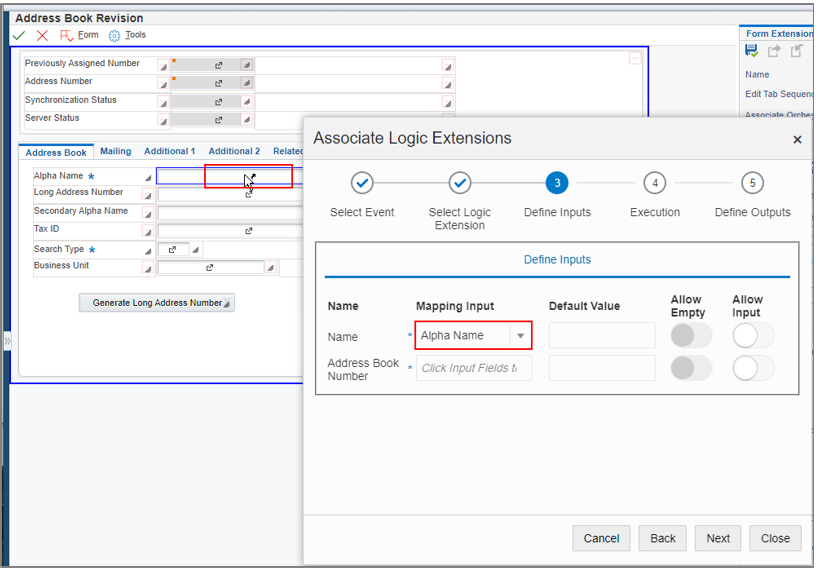The height and width of the screenshot is (568, 817).
Task: Click corner handle icon right after Secondary Alpha Name label
Action: pos(148,214)
